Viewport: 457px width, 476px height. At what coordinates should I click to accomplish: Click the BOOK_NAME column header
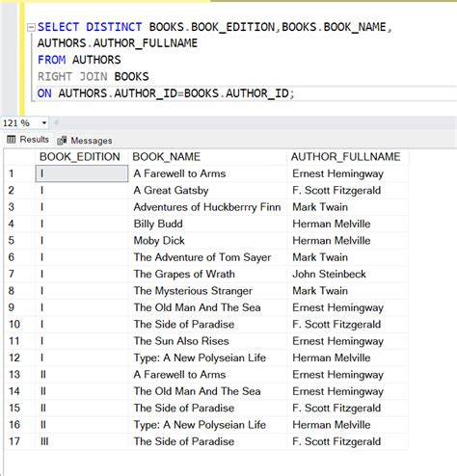[x=207, y=157]
